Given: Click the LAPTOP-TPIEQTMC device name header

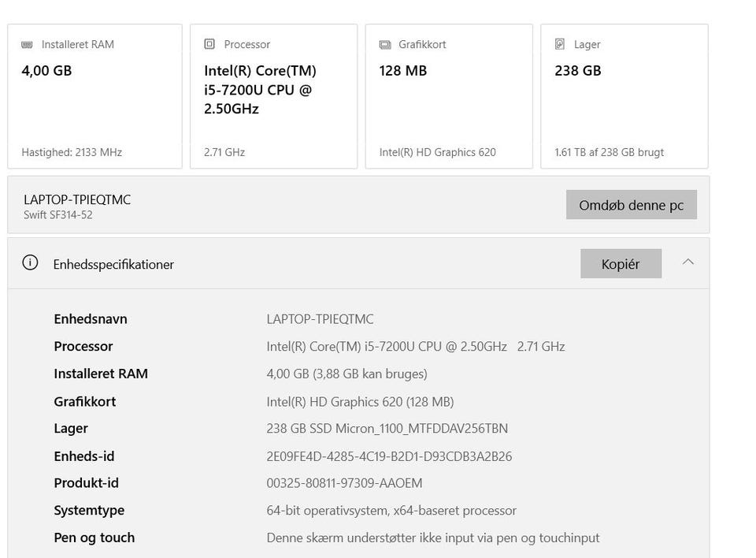Looking at the screenshot, I should pyautogui.click(x=77, y=199).
